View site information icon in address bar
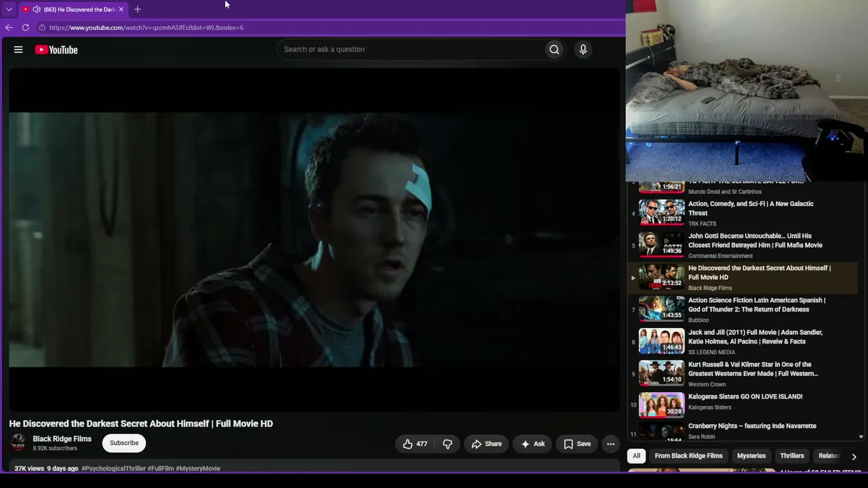Image resolution: width=868 pixels, height=488 pixels. tap(42, 28)
